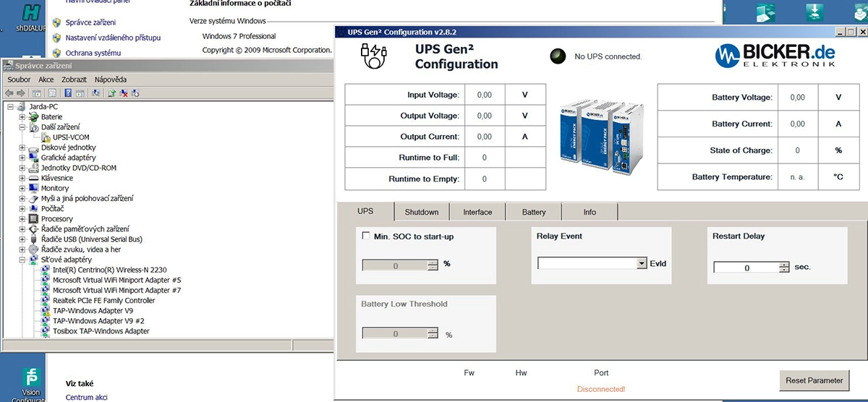
Task: Select Tosibox TAP-Windows Adapter
Action: (x=101, y=331)
